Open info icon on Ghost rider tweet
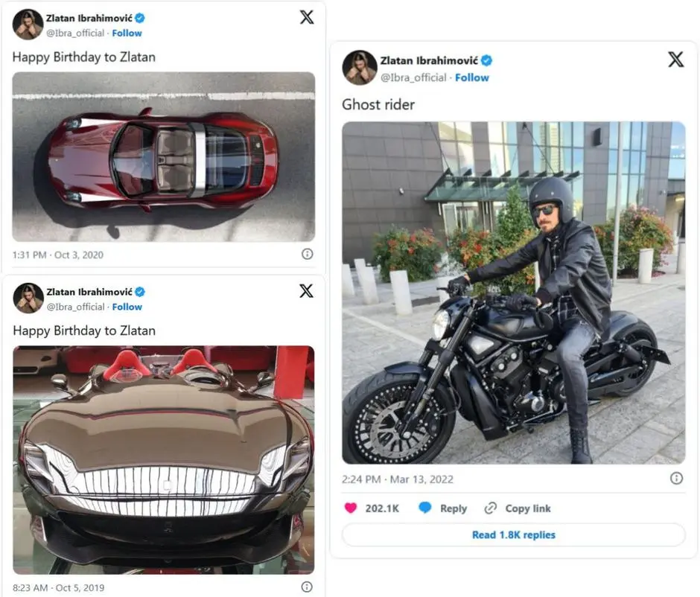The image size is (700, 597). tap(676, 479)
